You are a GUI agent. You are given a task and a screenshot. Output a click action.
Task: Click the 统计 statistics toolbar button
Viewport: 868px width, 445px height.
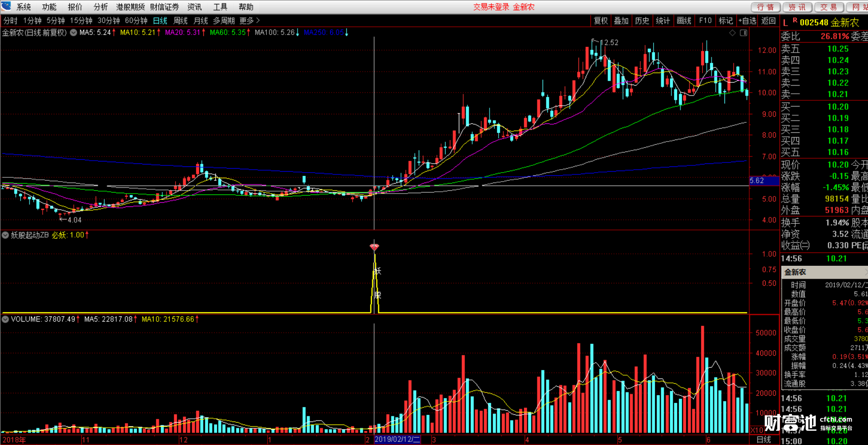click(x=663, y=21)
